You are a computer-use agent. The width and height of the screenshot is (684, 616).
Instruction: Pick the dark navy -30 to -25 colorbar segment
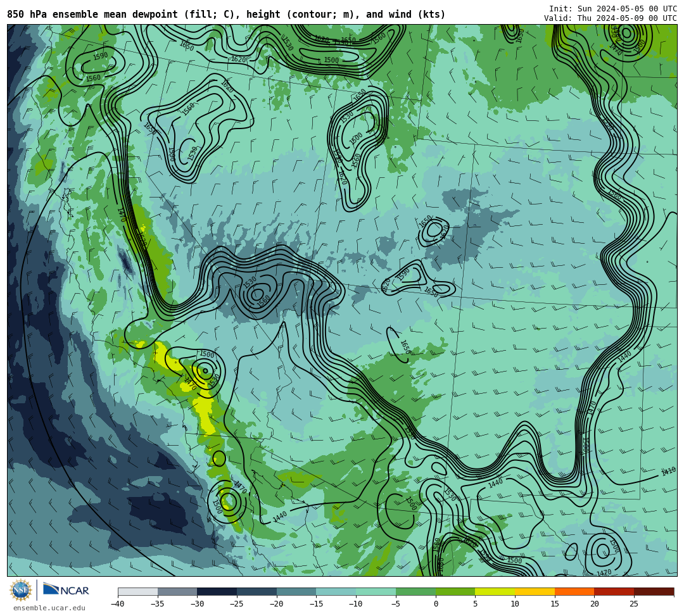pos(217,591)
